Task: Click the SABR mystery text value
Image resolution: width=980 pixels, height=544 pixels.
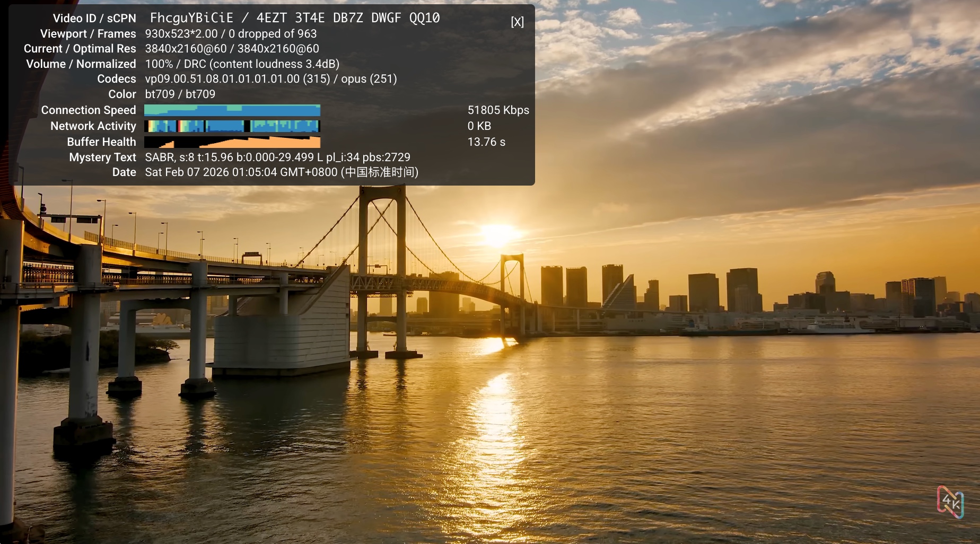Action: click(x=277, y=157)
